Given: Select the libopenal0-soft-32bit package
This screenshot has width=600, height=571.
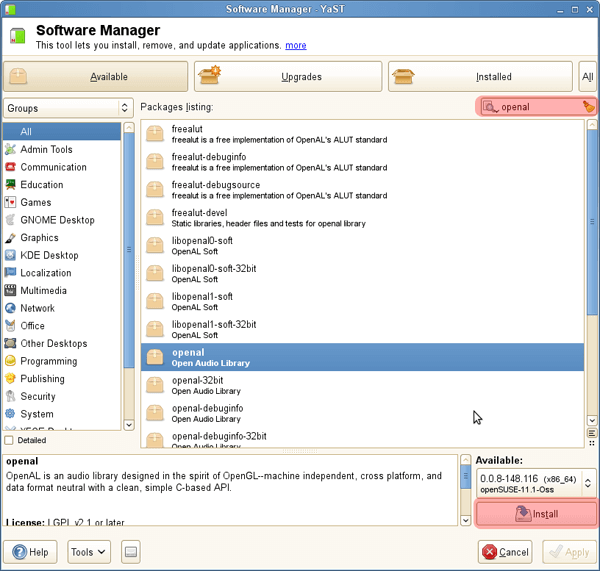Looking at the screenshot, I should coord(362,274).
